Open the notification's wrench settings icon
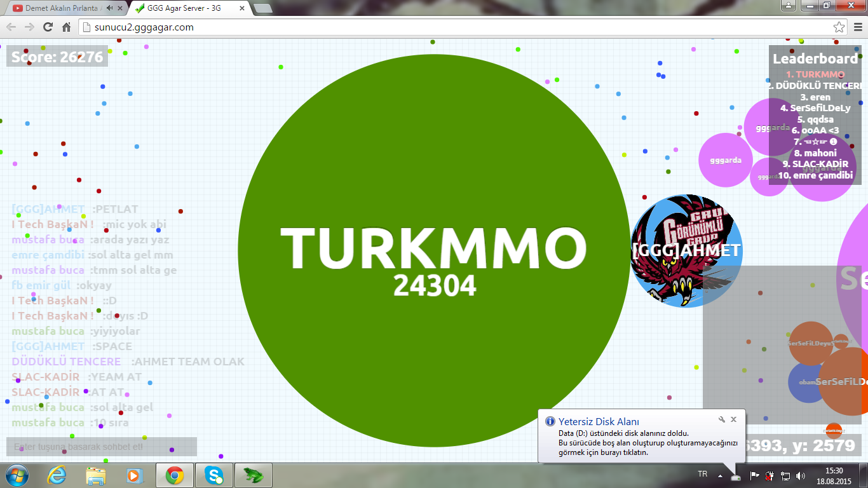The height and width of the screenshot is (488, 868). [722, 419]
